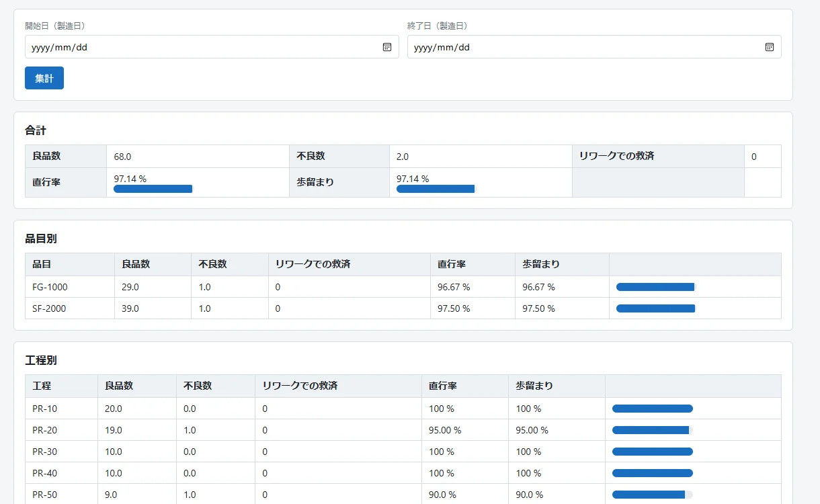This screenshot has height=504, width=820.
Task: Click the 97.50 % 歩留まり cell
Action: [562, 308]
